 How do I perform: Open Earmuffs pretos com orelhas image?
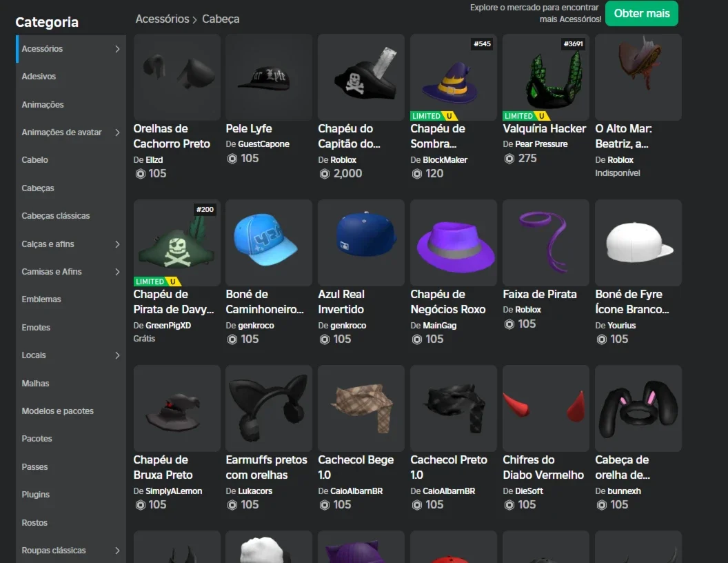tap(269, 408)
